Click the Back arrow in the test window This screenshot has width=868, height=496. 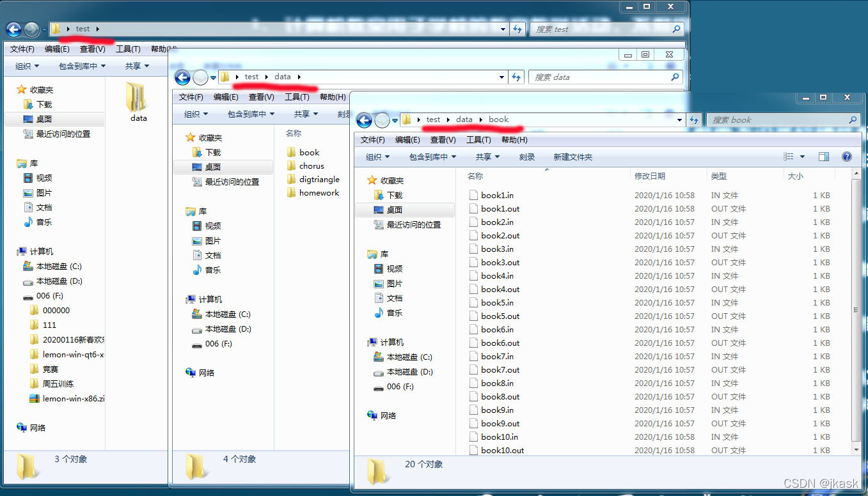[13, 29]
